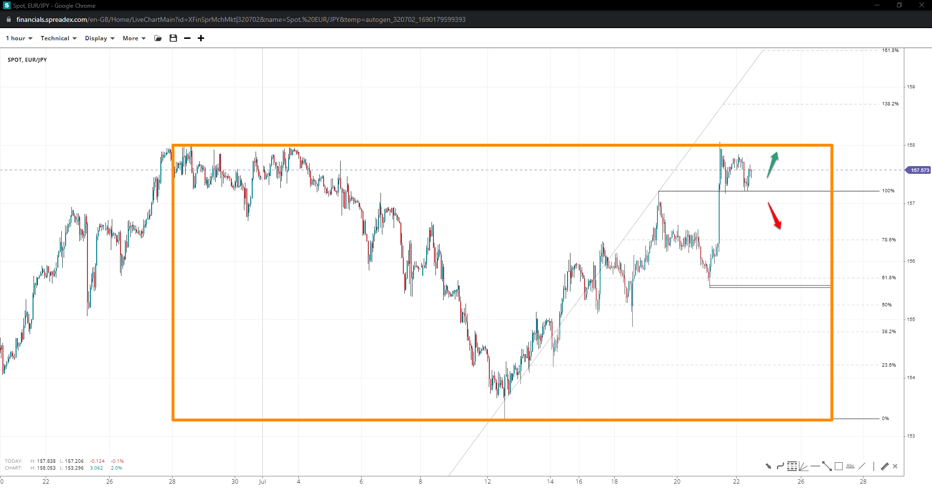
Task: Open the More menu
Action: click(134, 38)
